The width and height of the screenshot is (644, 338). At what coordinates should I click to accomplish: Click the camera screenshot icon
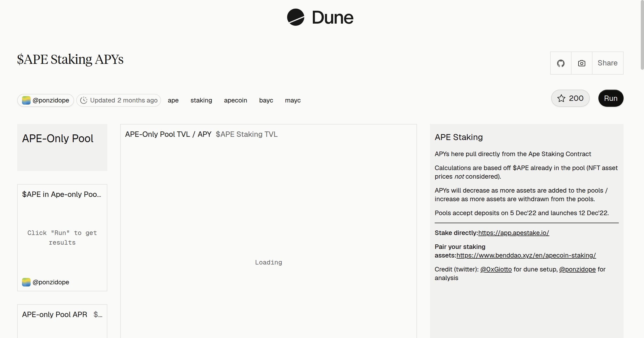tap(582, 63)
